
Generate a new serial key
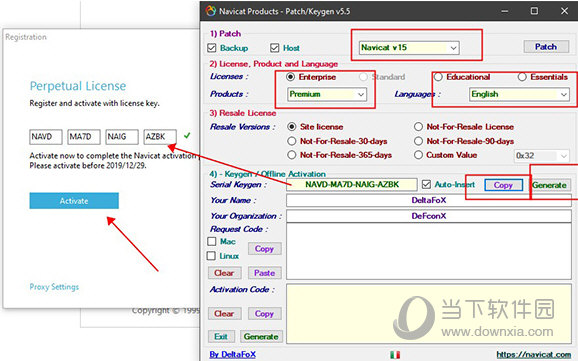pyautogui.click(x=550, y=185)
